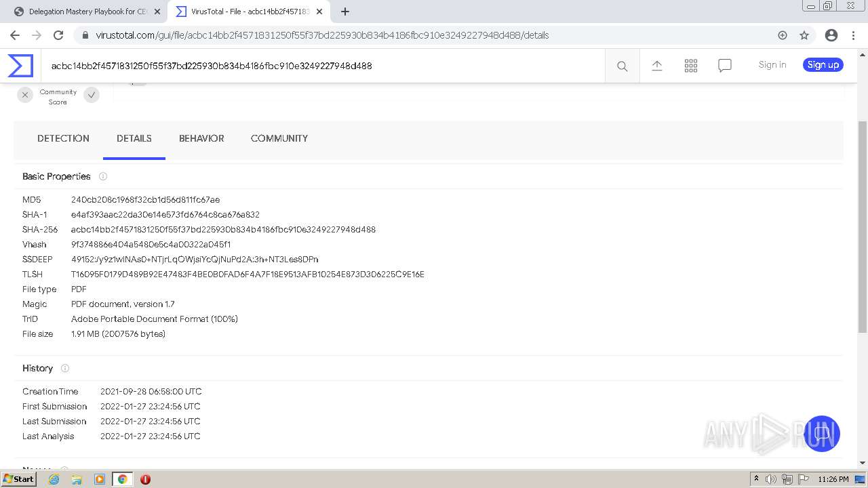868x488 pixels.
Task: Select the VirusTotal browser tab
Action: (x=248, y=12)
